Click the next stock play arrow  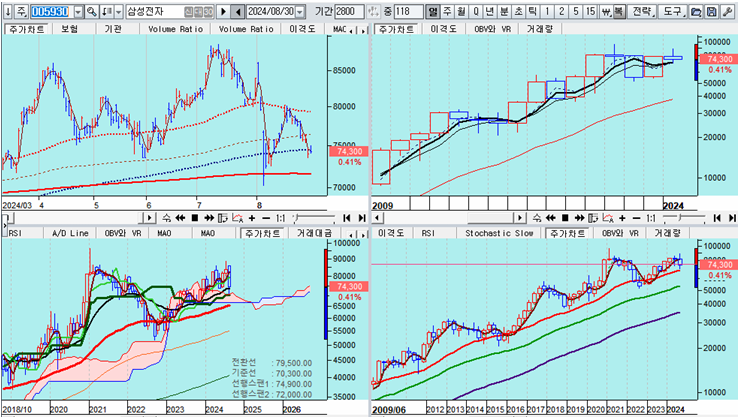click(x=224, y=11)
